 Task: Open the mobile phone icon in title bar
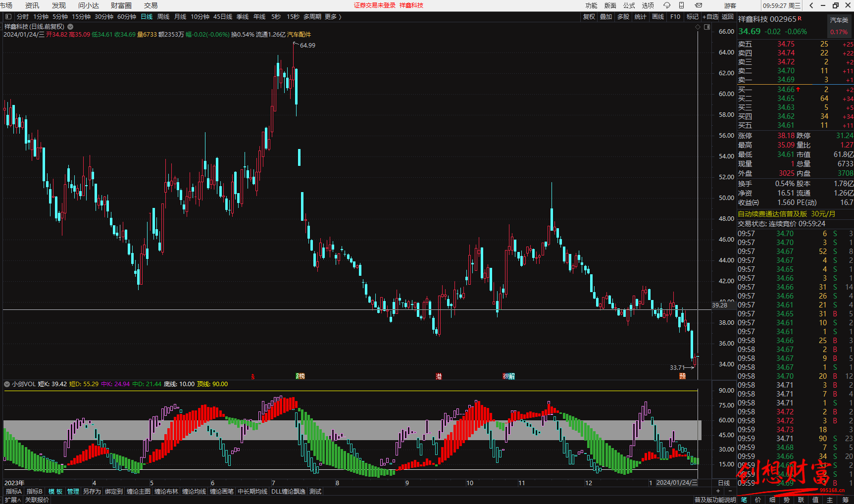click(682, 5)
